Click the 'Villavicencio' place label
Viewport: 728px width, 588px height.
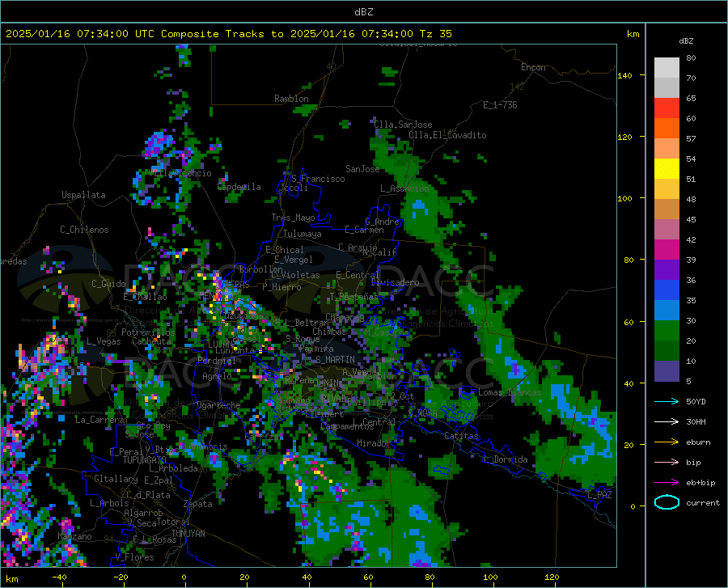click(x=180, y=173)
